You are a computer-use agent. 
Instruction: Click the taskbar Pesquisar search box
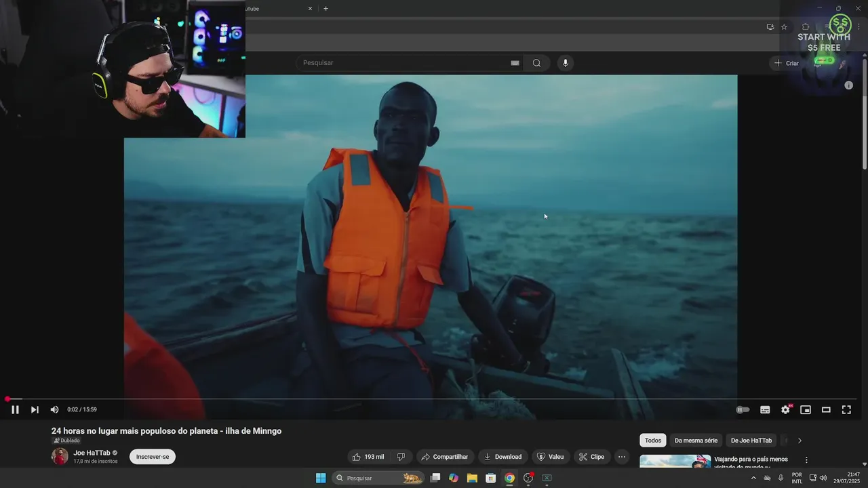point(378,478)
